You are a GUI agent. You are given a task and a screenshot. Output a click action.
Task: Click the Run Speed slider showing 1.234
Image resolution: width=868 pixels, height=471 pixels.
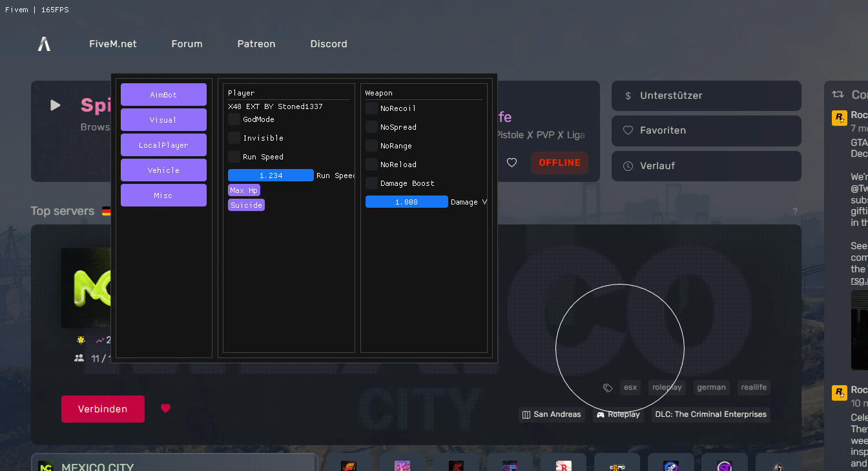[x=271, y=175]
